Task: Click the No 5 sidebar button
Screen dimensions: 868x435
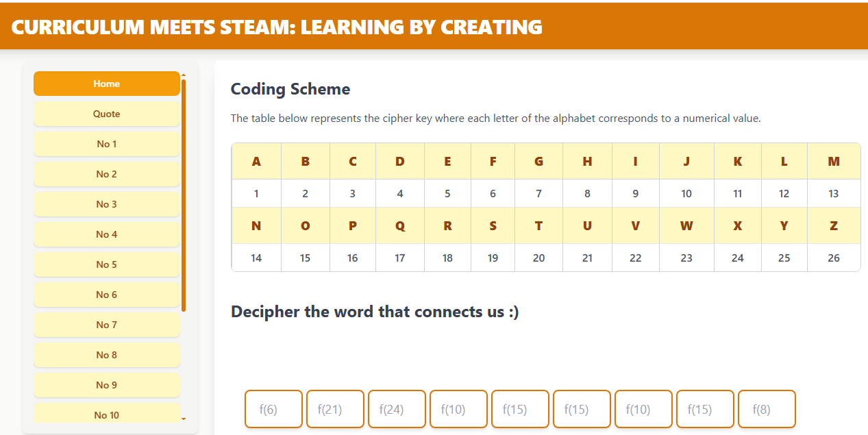Action: [107, 264]
